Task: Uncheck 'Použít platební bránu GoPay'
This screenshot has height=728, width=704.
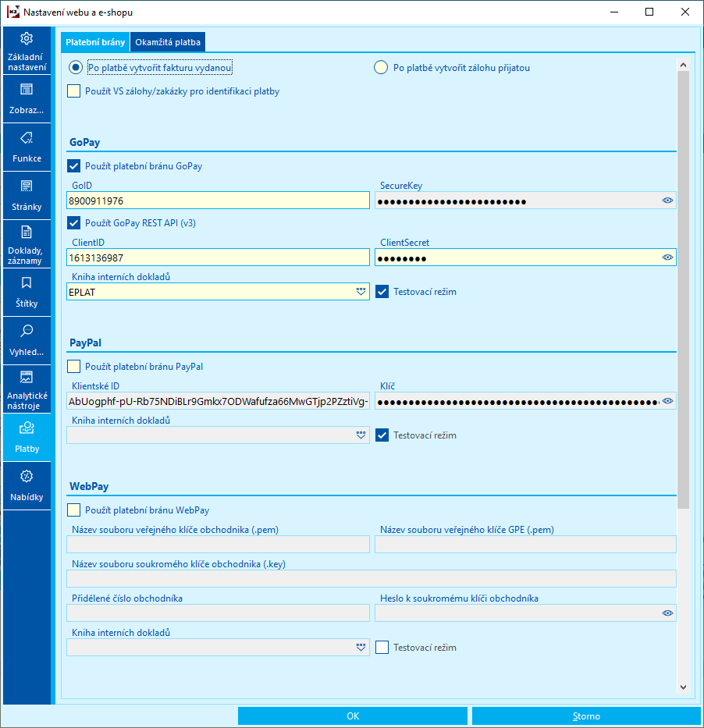Action: click(x=74, y=165)
